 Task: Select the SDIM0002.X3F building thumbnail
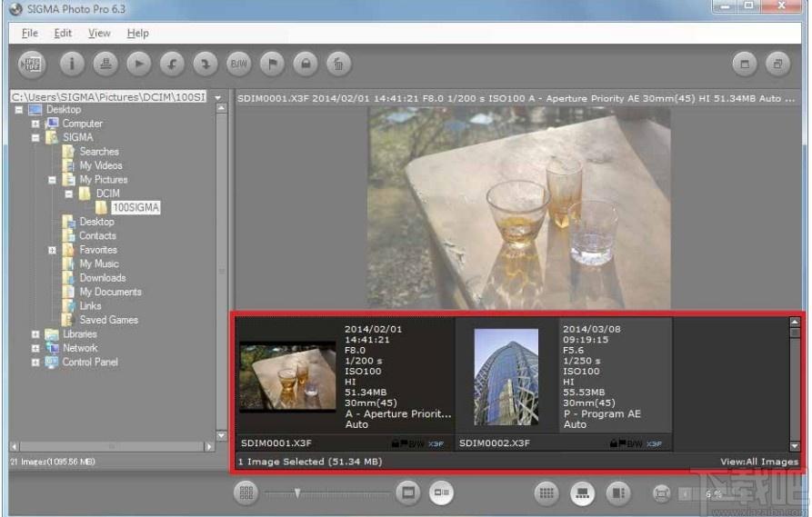coord(506,377)
